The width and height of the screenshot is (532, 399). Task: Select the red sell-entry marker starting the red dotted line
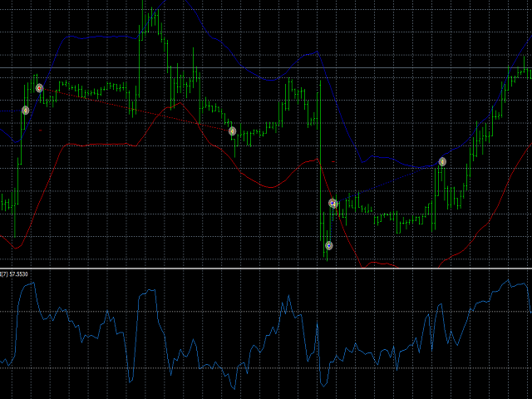pyautogui.click(x=39, y=88)
